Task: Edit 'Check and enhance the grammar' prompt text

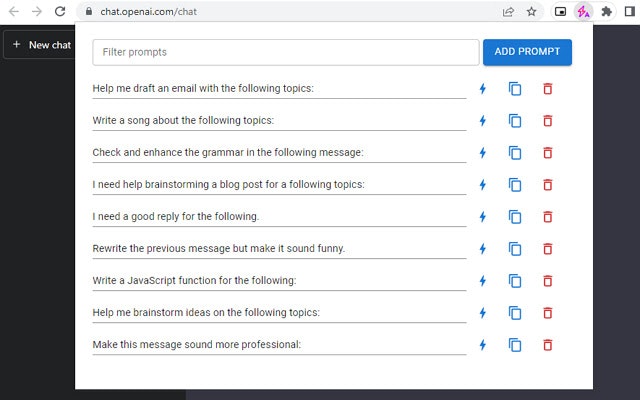Action: [279, 153]
